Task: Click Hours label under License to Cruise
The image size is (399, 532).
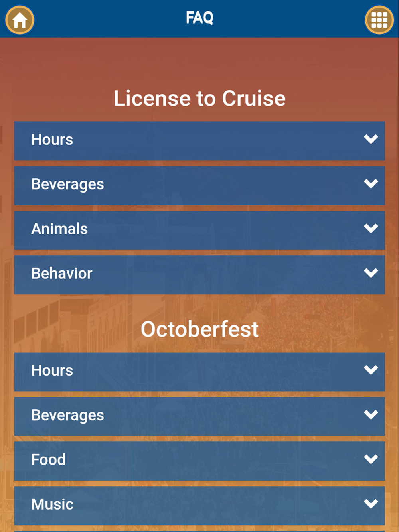Action: pyautogui.click(x=52, y=140)
